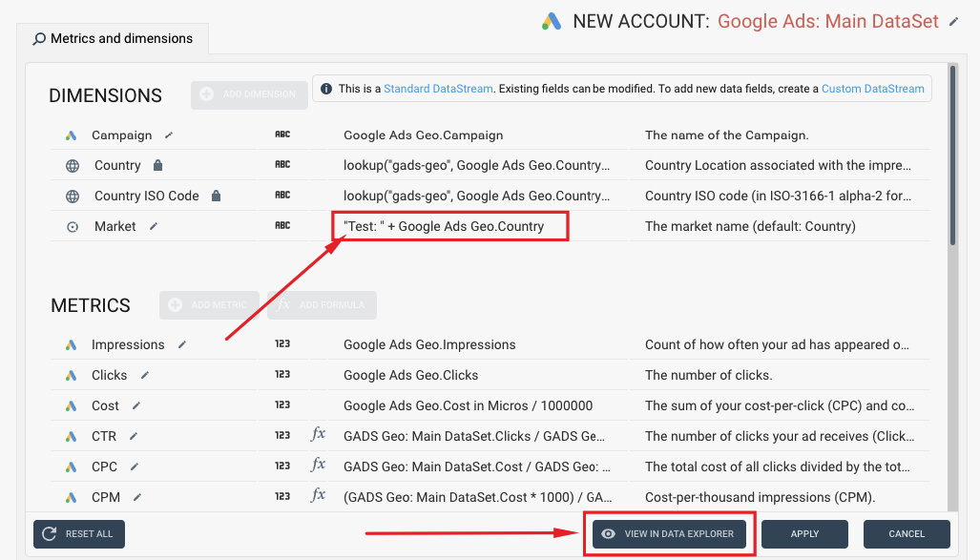Click the Google Ads icon of Campaign row
Viewport: 980px width, 560px height.
point(72,135)
